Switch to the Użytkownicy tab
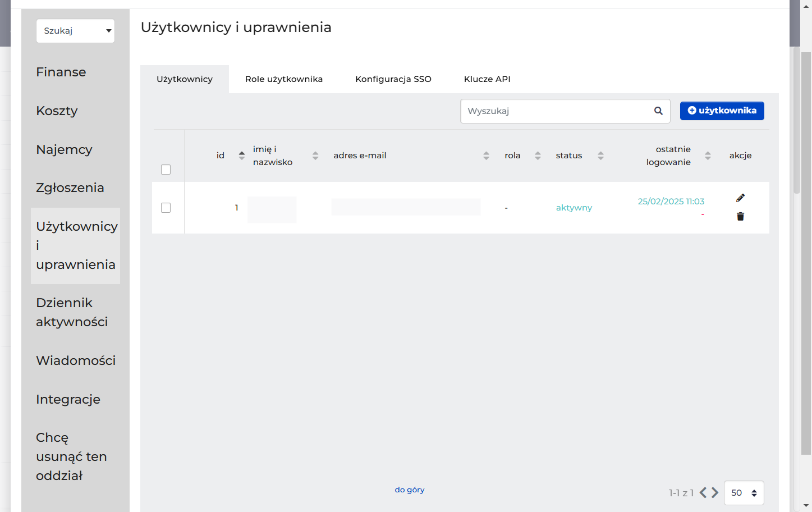Viewport: 812px width, 512px height. pyautogui.click(x=185, y=79)
